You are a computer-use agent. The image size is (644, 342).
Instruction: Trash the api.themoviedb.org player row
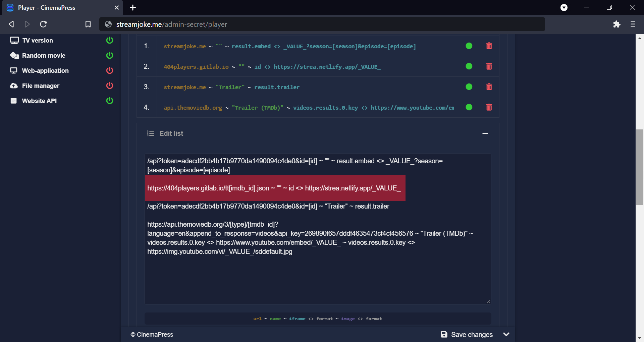click(489, 107)
